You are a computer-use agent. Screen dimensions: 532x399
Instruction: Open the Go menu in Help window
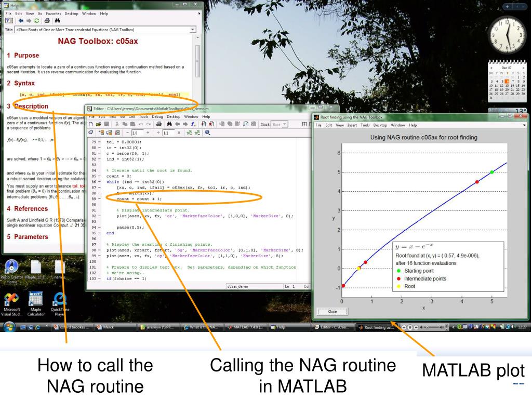[x=40, y=14]
